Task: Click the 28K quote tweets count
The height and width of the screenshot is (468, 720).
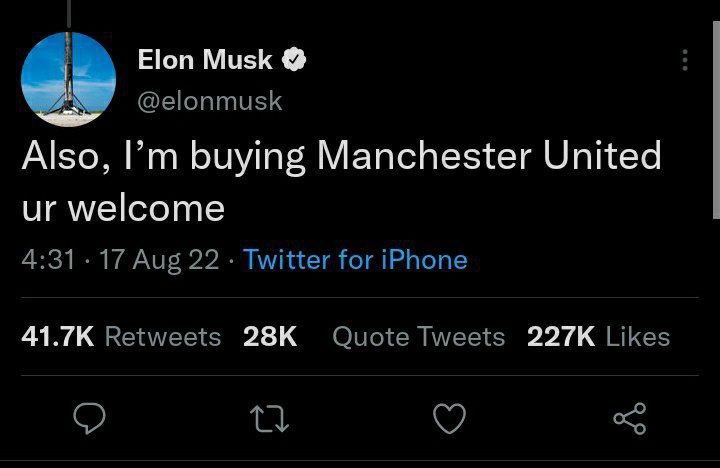Action: [x=270, y=337]
